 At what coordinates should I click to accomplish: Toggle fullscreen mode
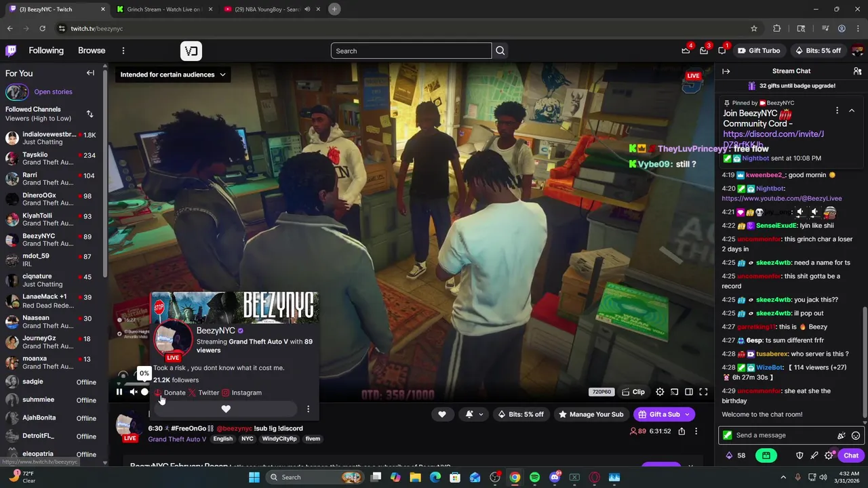click(x=703, y=392)
